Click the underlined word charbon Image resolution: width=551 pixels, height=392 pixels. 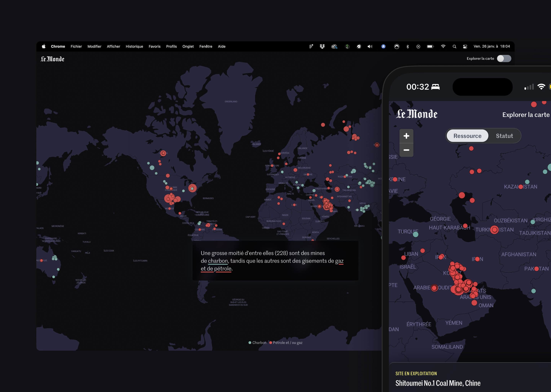pos(218,261)
